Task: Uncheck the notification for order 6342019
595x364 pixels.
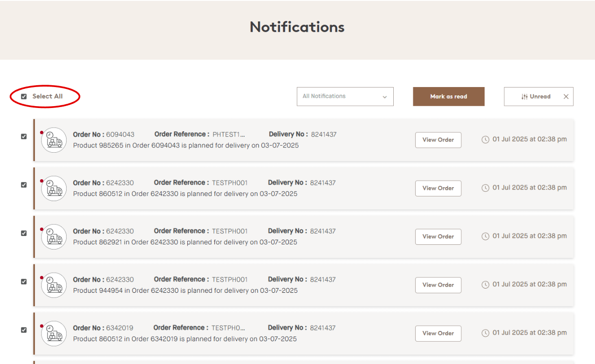Action: pos(24,330)
